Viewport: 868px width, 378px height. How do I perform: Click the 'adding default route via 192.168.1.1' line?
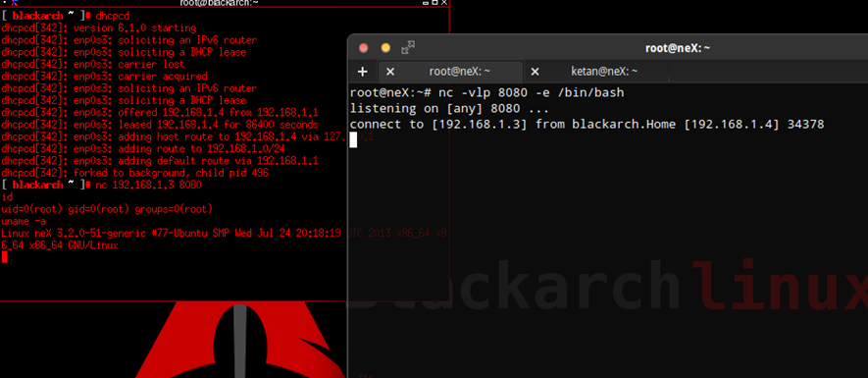coord(160,161)
